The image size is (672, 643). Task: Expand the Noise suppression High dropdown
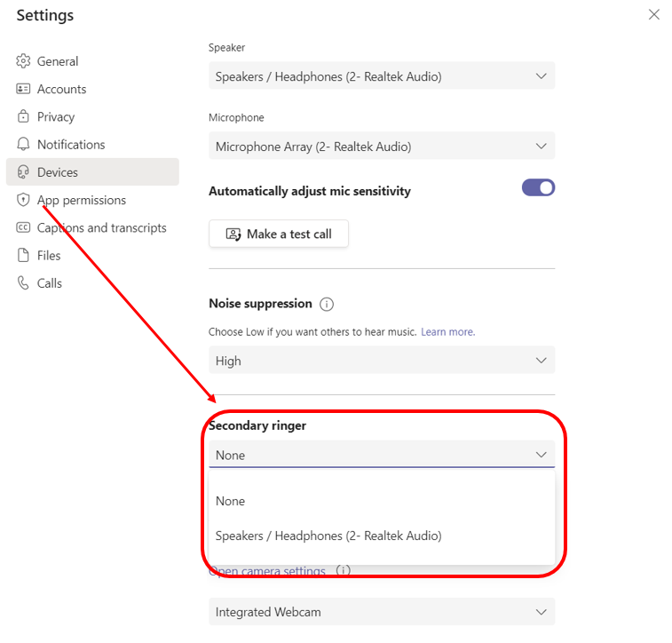pyautogui.click(x=382, y=360)
